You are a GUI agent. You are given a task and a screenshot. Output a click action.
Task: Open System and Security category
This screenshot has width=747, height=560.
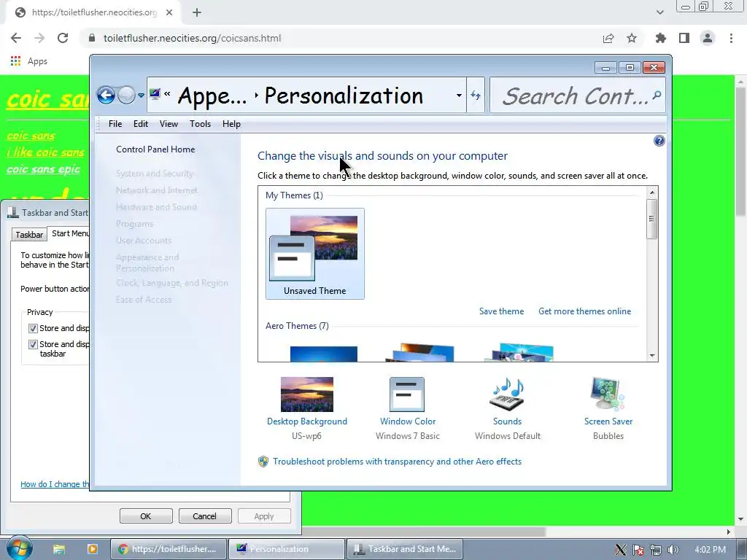point(155,174)
